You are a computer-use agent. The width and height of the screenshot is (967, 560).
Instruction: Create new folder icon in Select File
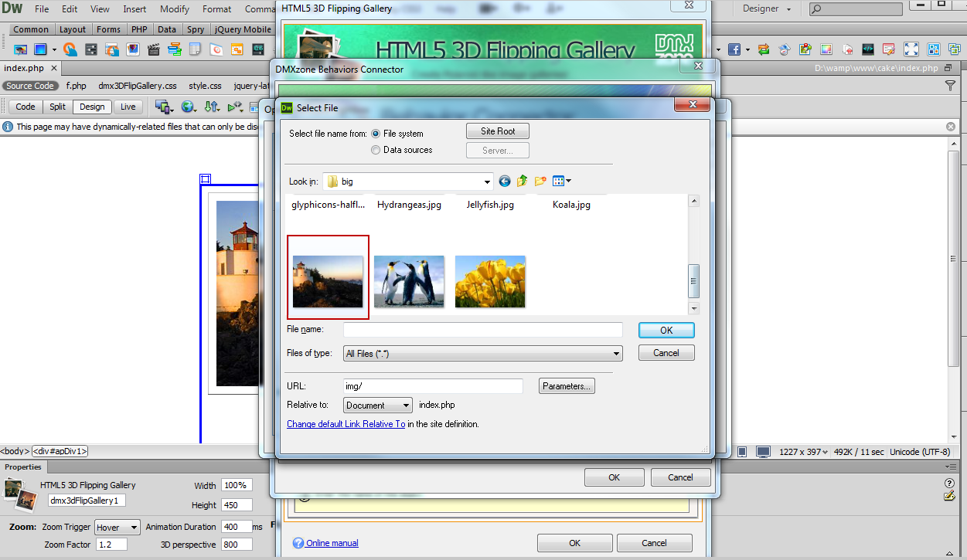(x=540, y=182)
